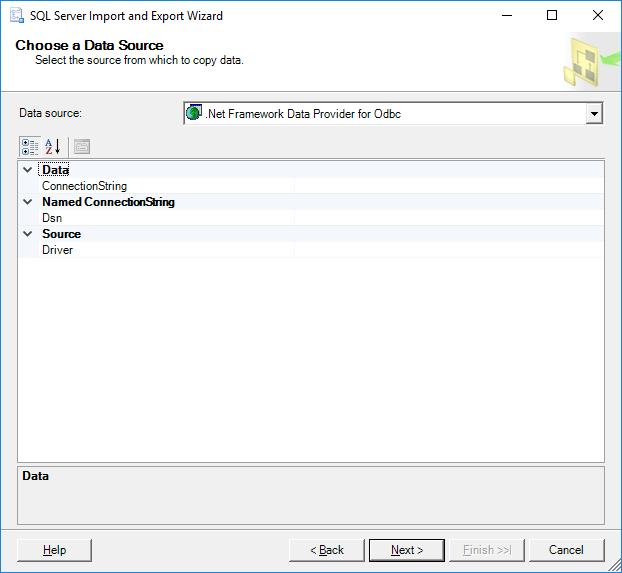Click the window resize grip
Screen dimensions: 622x573
coord(614,565)
